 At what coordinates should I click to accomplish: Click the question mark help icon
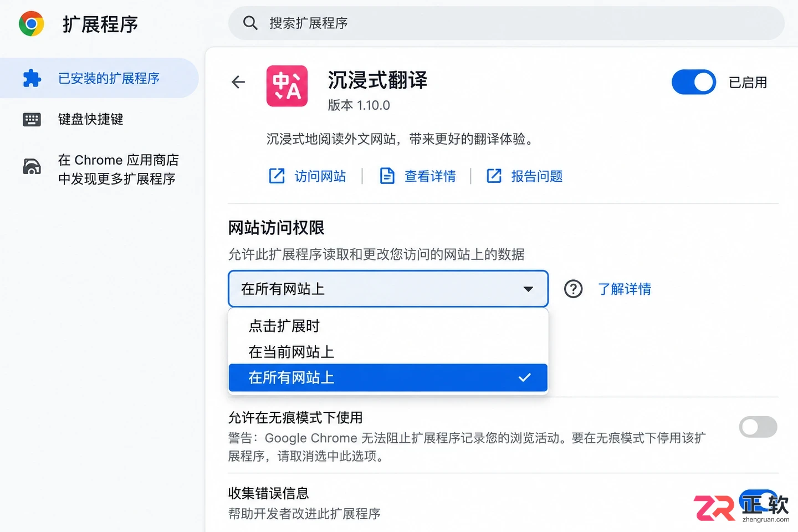point(573,289)
